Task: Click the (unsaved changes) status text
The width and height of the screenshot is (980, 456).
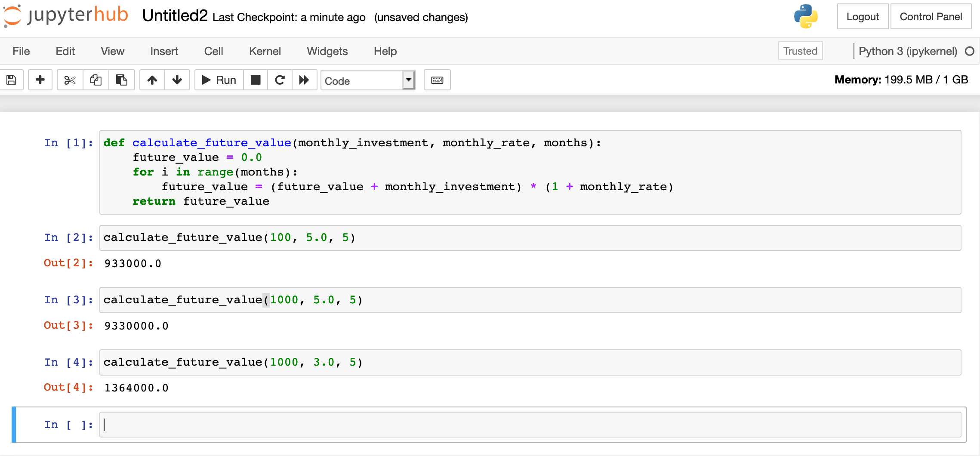Action: point(421,17)
